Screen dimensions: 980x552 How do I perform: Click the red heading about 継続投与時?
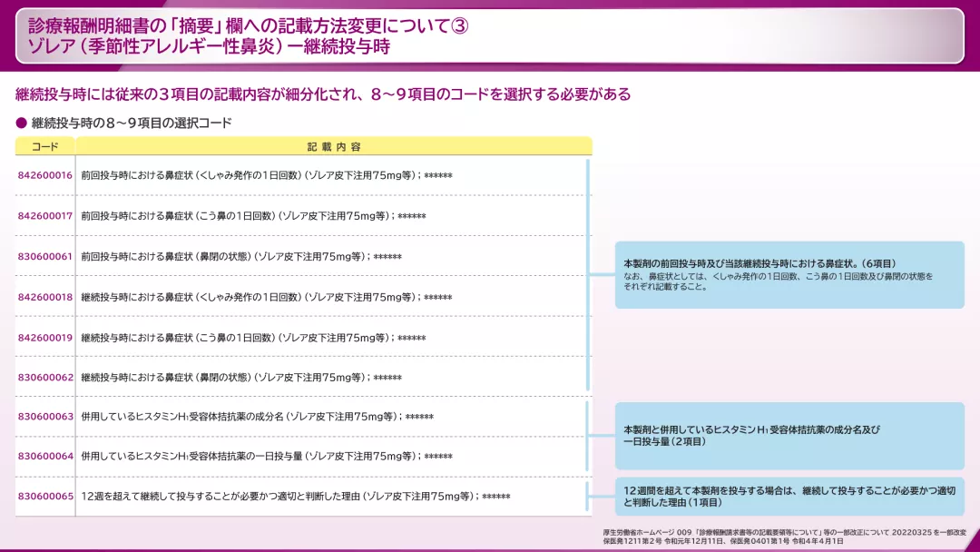coord(322,93)
